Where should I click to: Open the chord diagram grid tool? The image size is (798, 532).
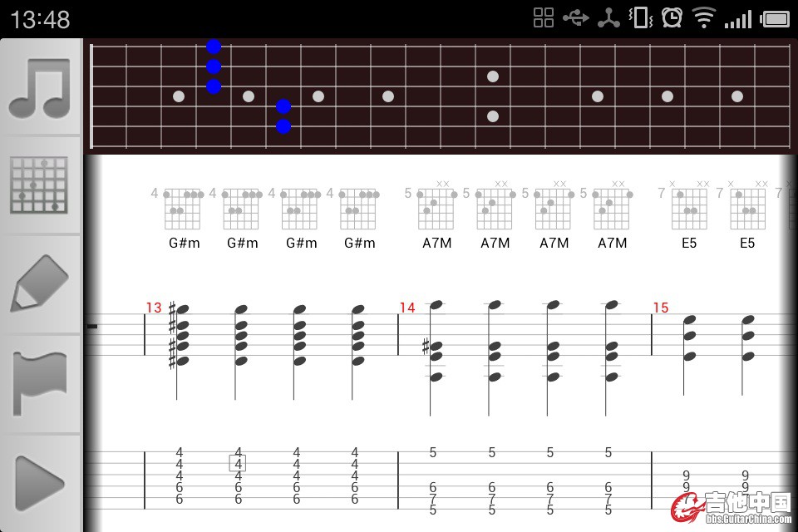(x=39, y=185)
